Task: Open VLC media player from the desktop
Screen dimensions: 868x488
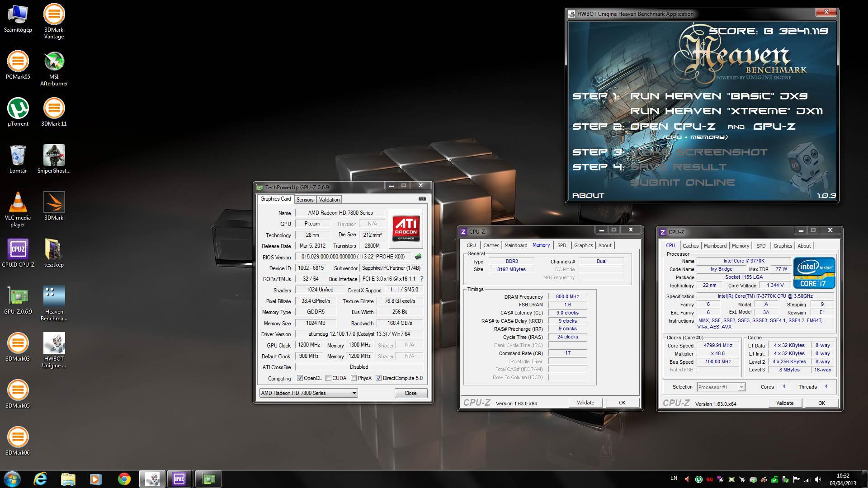Action: [18, 210]
